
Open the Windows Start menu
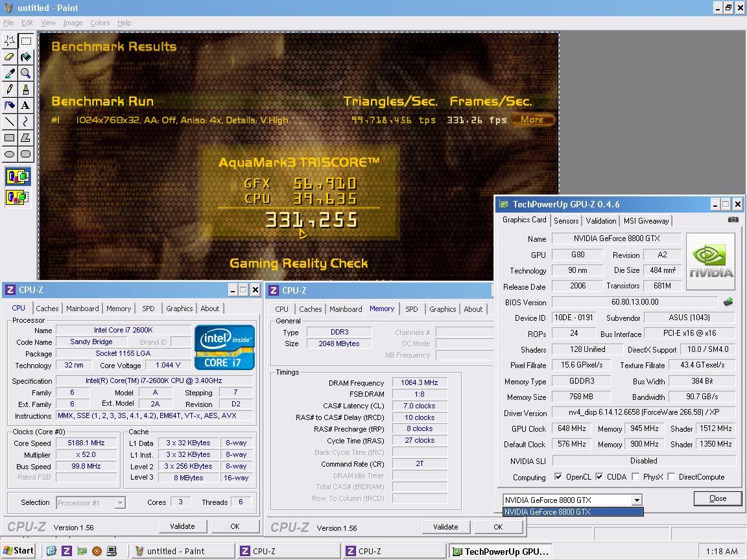tap(18, 551)
